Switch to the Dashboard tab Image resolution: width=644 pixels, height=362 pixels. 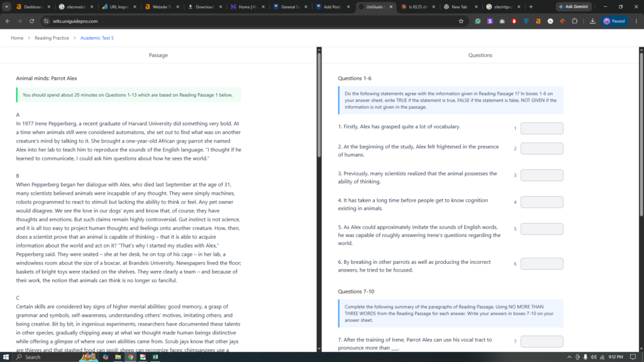(33, 6)
